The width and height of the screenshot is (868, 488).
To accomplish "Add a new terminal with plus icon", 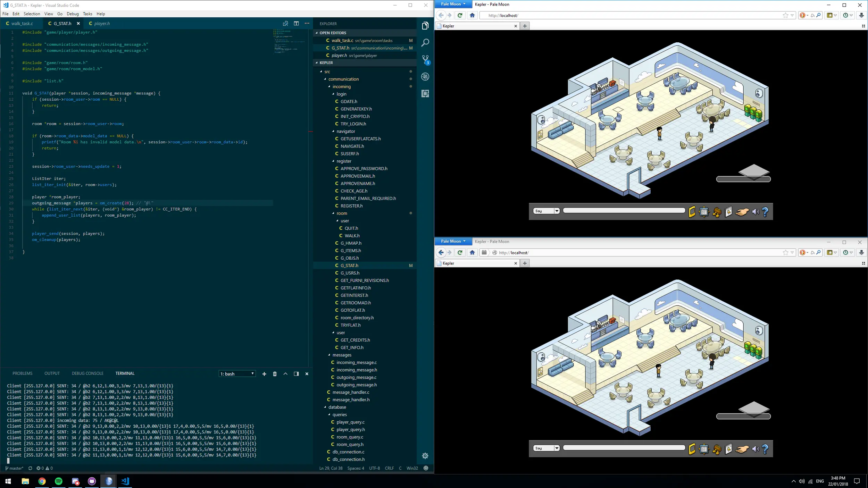I will (264, 374).
